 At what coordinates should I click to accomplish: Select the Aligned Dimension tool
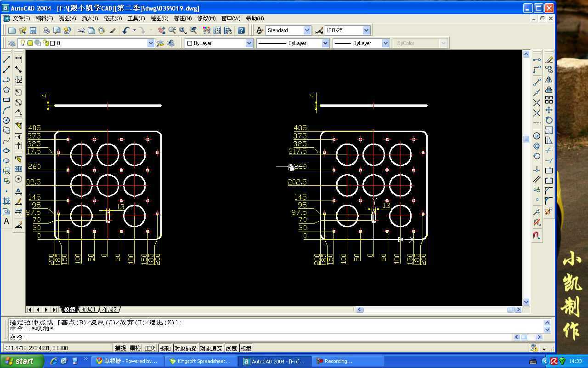tap(18, 69)
